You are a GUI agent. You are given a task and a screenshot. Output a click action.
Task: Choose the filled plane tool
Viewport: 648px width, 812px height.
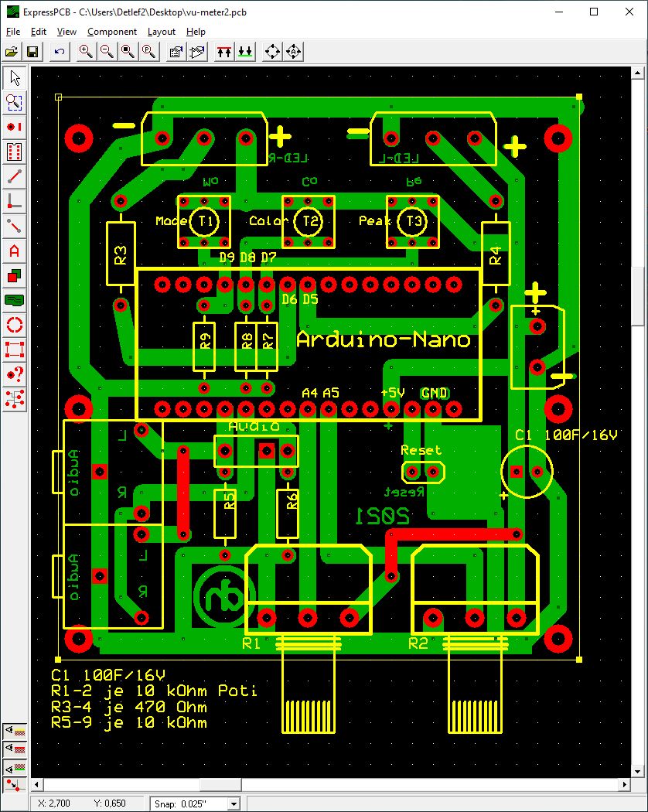click(x=15, y=299)
